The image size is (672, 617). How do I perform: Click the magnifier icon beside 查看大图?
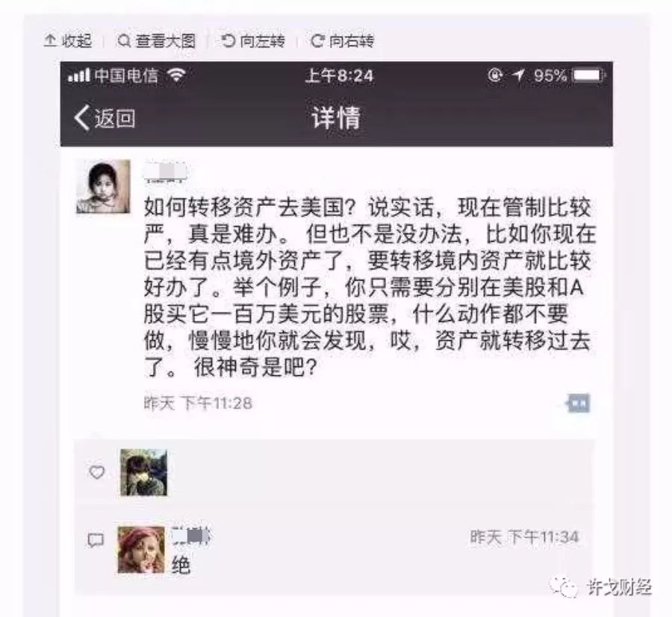click(x=124, y=41)
